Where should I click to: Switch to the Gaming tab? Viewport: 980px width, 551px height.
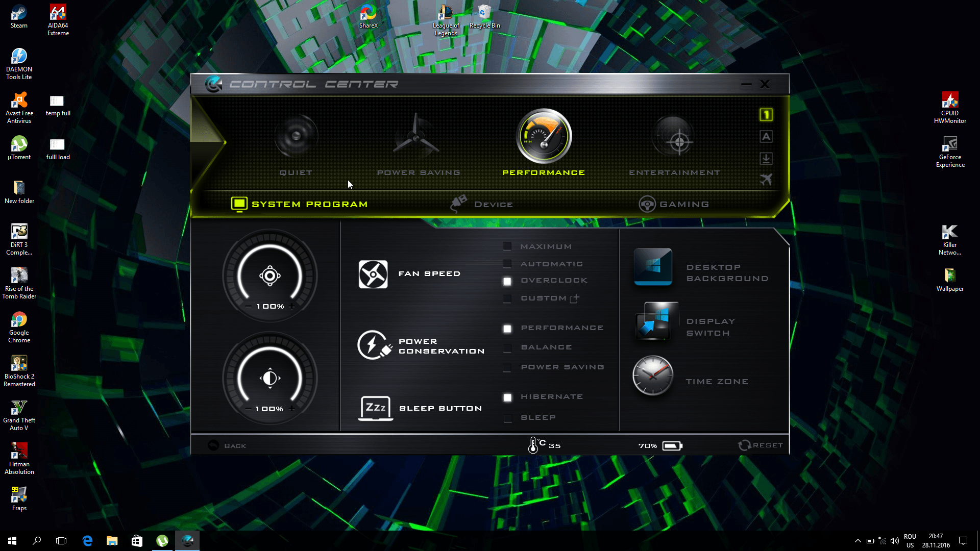(674, 204)
